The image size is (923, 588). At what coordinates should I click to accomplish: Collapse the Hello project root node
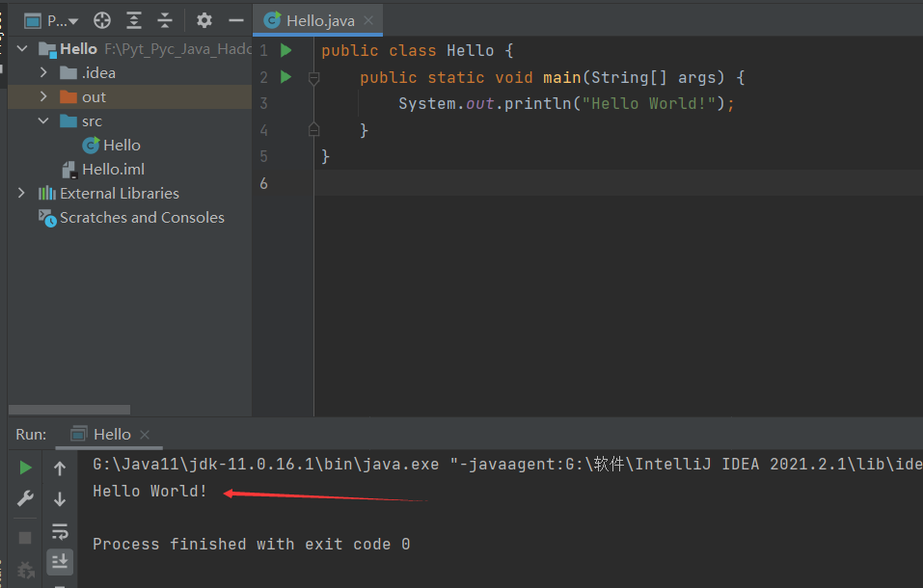(22, 48)
